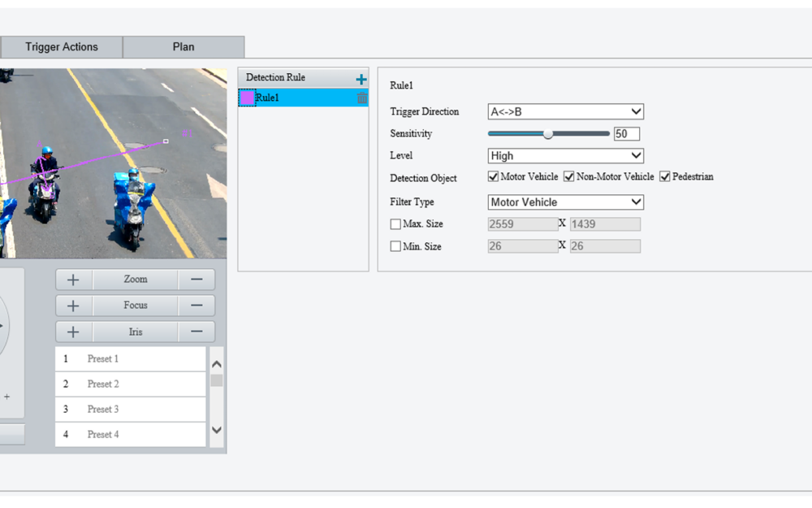This screenshot has width=812, height=508.
Task: Uncheck the Motor Vehicle detection object
Action: click(x=493, y=176)
